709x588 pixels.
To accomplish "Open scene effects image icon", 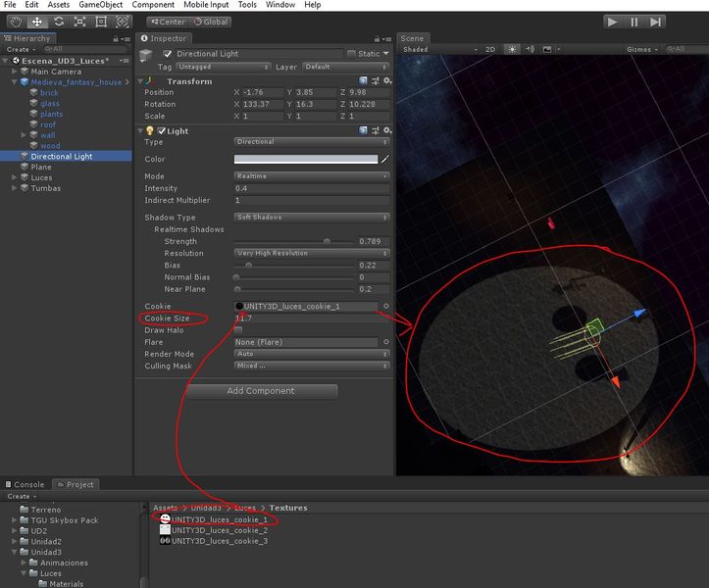I will click(x=546, y=49).
